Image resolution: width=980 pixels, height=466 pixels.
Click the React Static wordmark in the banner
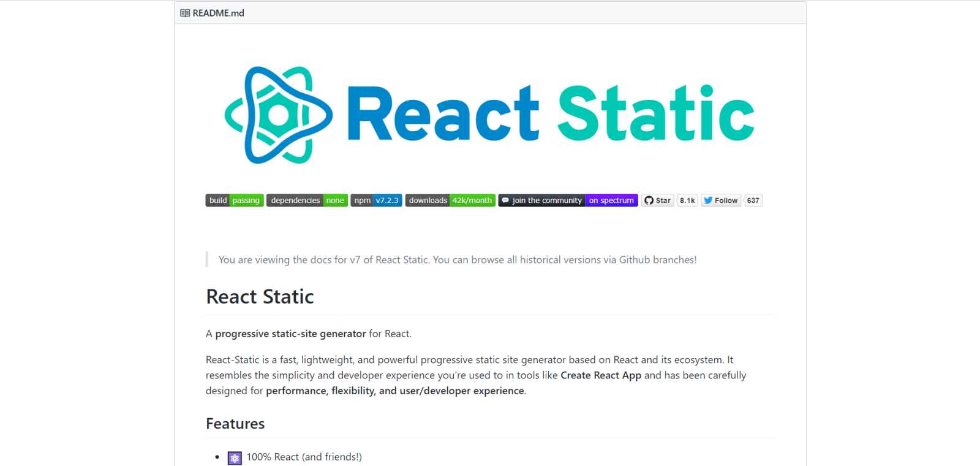[551, 113]
